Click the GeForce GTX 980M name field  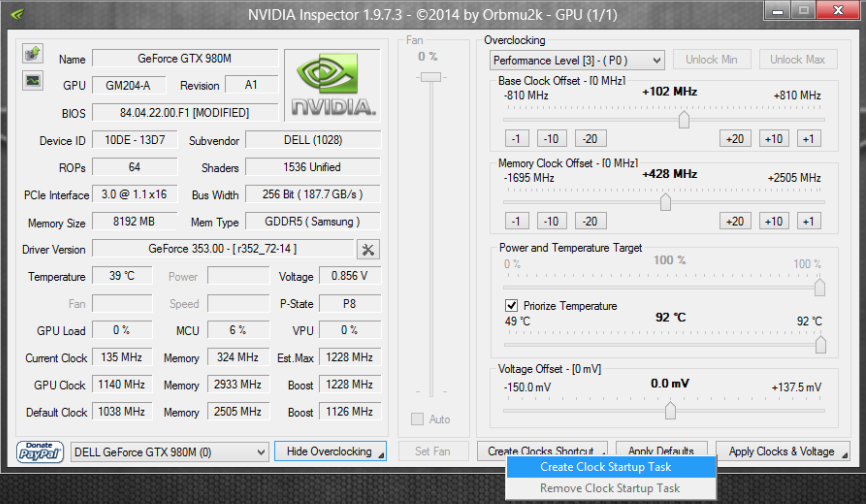[x=184, y=59]
